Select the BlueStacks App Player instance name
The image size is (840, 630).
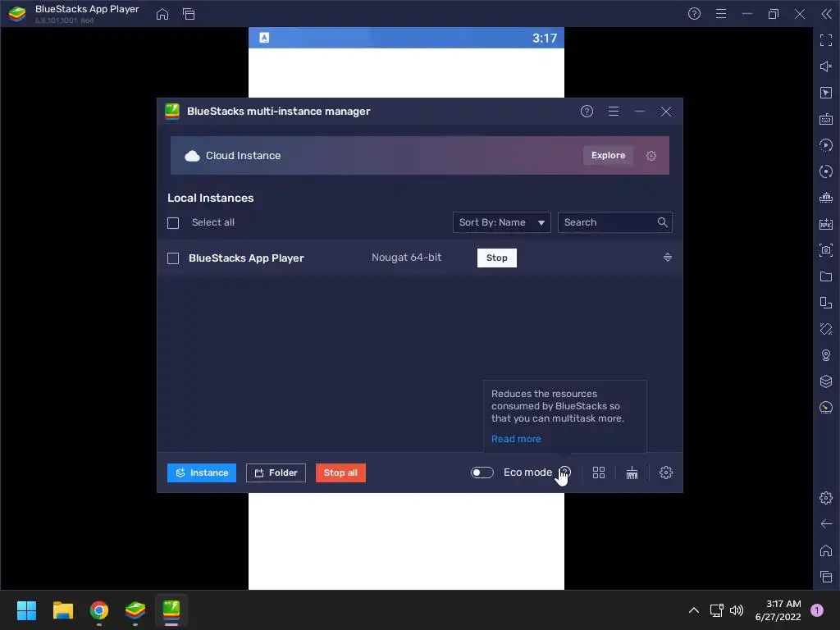246,258
